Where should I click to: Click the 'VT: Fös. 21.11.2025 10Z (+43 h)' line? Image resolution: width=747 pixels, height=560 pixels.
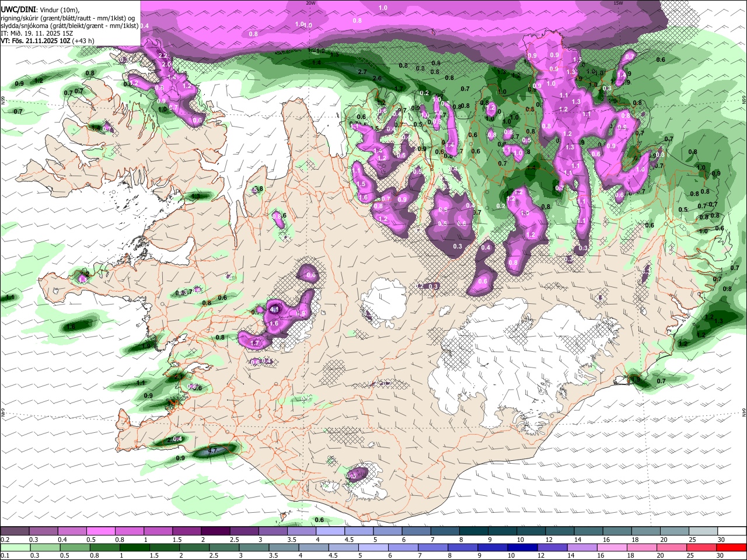(x=48, y=41)
